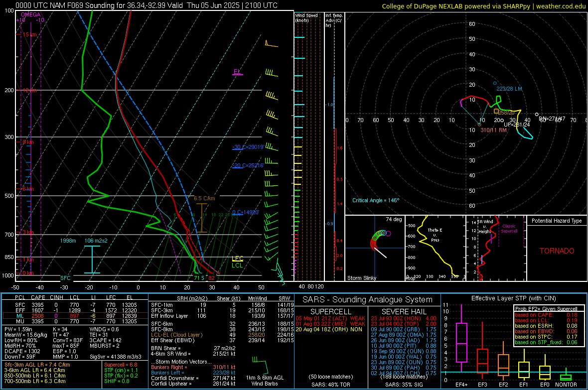This screenshot has width=588, height=390.
Task: Click the 1km & 6km AGL Wind Barbs caption
Action: (x=265, y=381)
